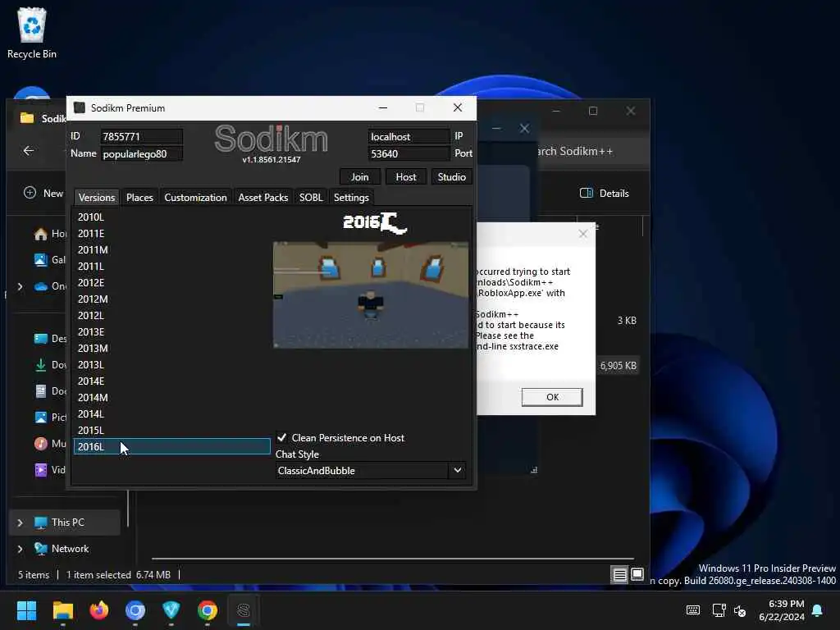
Task: Launch Google Chrome from the taskbar
Action: 208,610
